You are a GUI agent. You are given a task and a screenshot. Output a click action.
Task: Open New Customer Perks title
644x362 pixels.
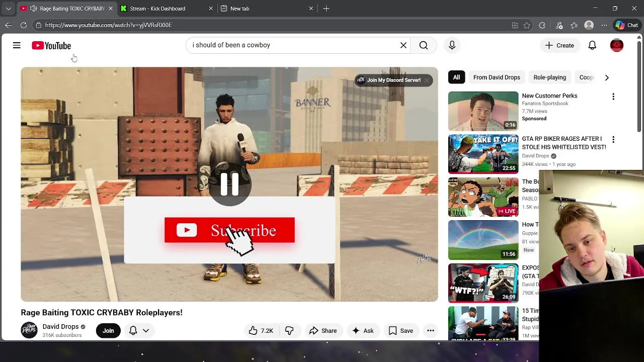pyautogui.click(x=549, y=96)
